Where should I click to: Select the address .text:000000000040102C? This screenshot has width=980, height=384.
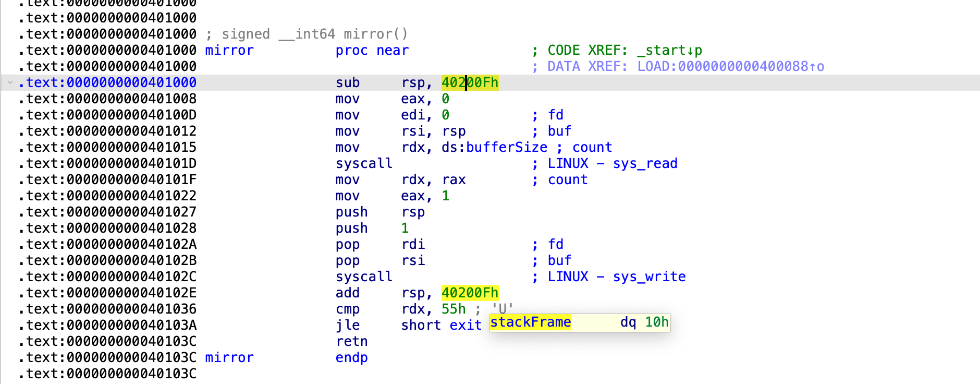click(107, 277)
